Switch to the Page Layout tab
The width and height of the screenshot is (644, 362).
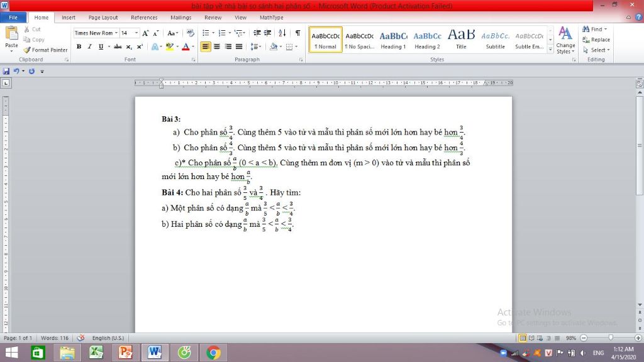tap(103, 17)
